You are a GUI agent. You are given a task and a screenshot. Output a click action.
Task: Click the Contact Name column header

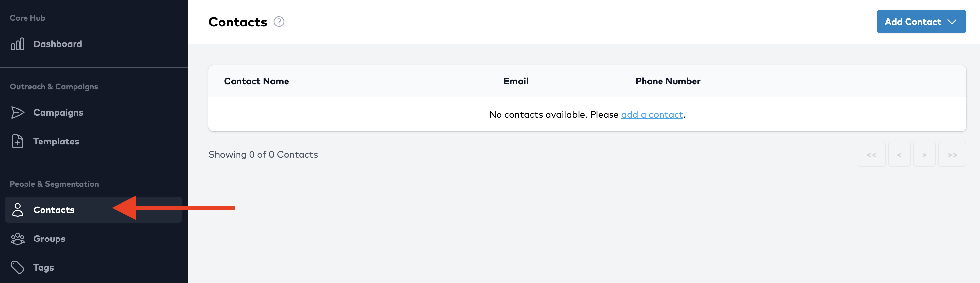point(256,81)
